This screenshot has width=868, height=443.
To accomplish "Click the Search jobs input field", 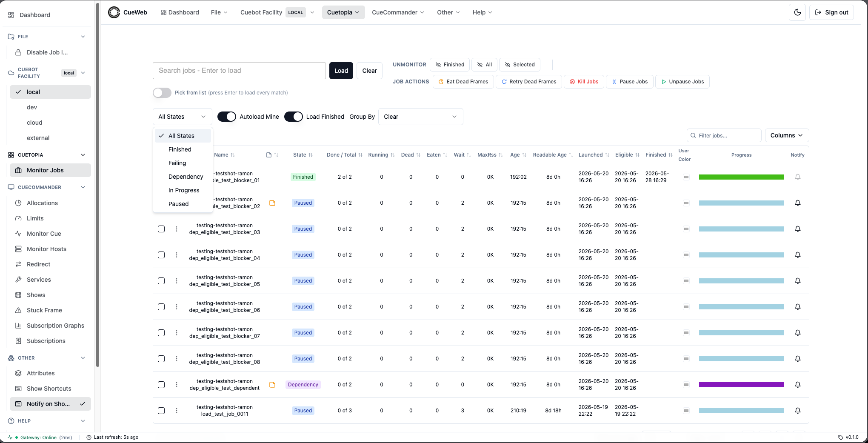I will click(x=239, y=71).
